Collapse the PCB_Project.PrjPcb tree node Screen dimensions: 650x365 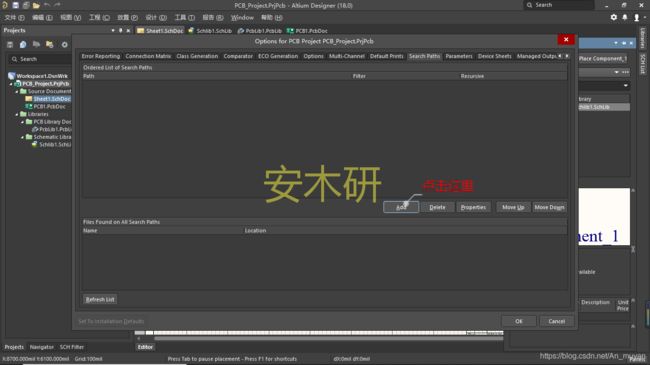point(11,84)
